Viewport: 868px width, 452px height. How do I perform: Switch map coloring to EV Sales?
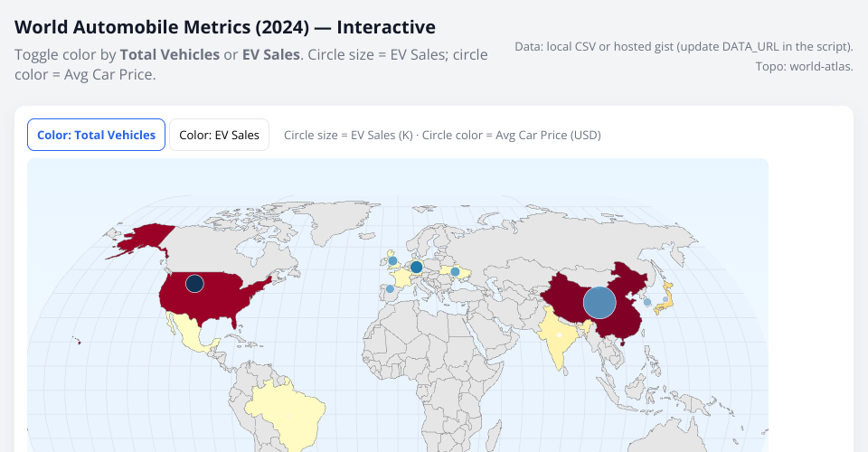219,135
